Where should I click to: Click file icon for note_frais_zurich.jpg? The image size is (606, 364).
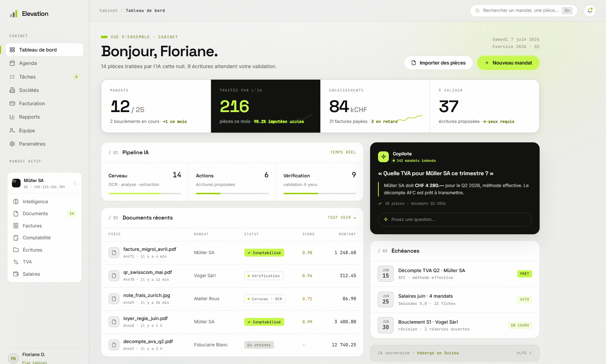point(114,299)
